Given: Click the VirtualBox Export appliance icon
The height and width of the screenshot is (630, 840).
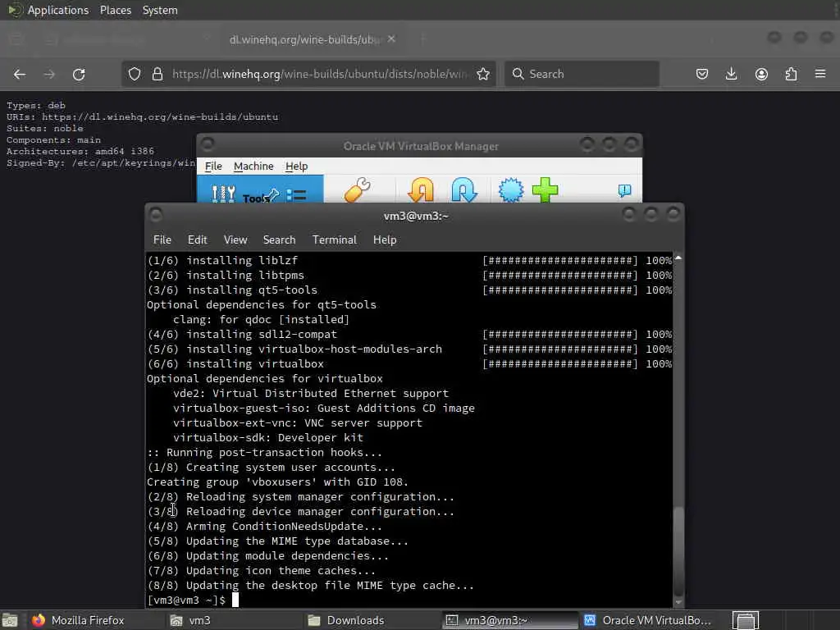Looking at the screenshot, I should coord(464,190).
